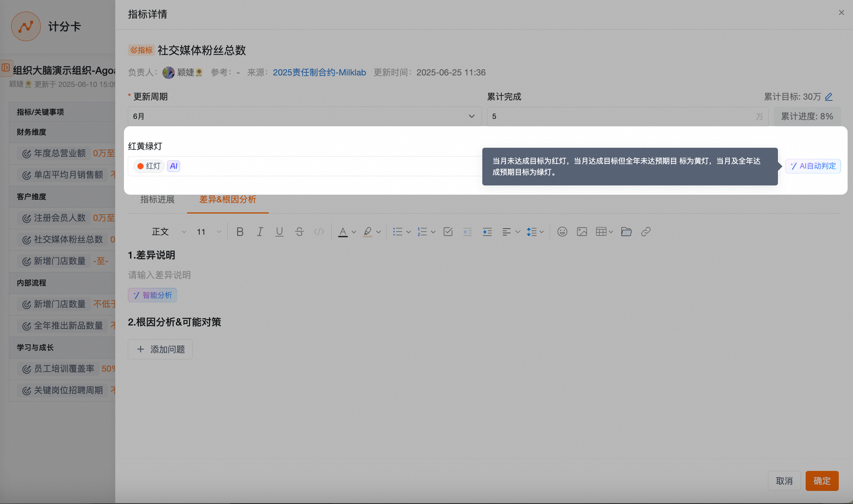Click the 新增门店数量 row under 内部流程
Screen dimensions: 853x504
pos(63,304)
